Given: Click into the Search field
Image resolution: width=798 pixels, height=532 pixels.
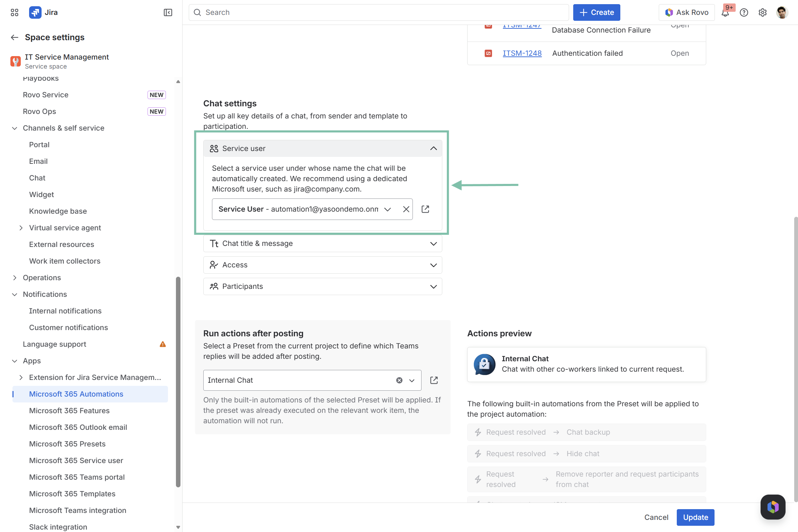Looking at the screenshot, I should (x=378, y=12).
